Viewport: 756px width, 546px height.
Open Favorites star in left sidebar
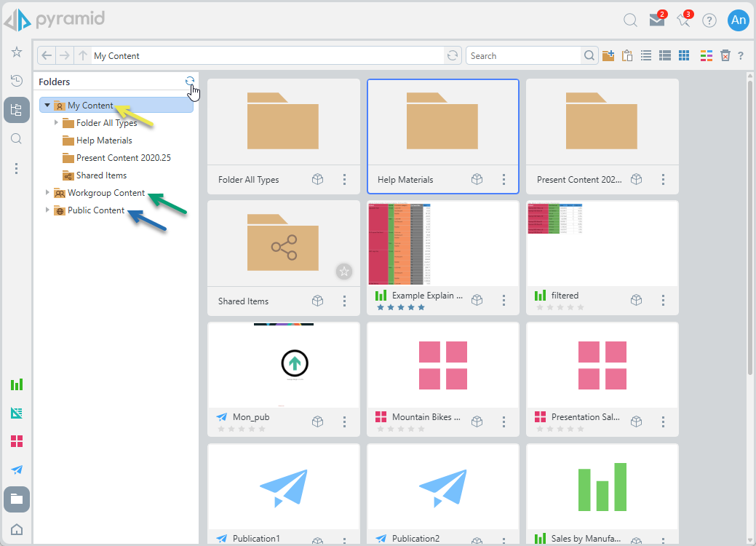point(17,52)
